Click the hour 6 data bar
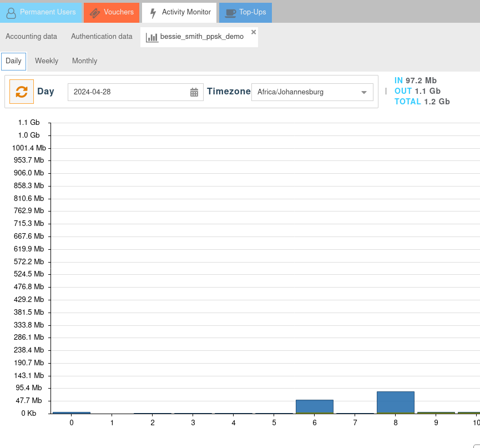Screen dimensions: 480x448 tap(315, 406)
